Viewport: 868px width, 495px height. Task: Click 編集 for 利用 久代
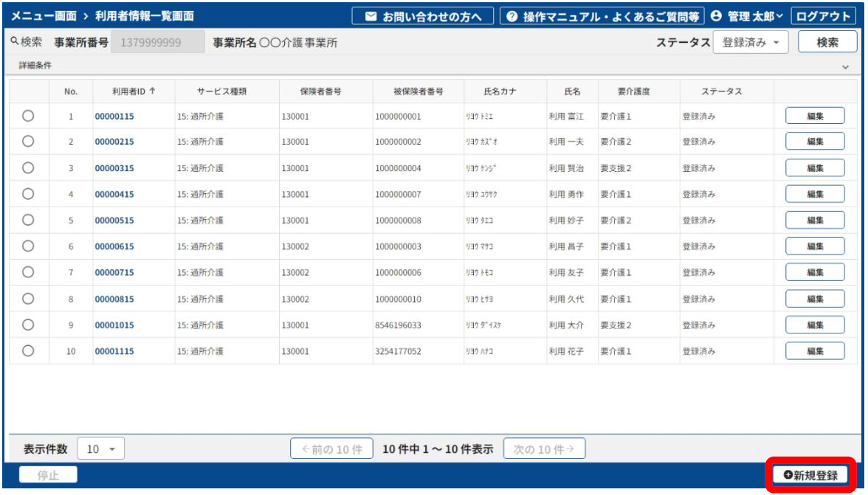pyautogui.click(x=815, y=298)
